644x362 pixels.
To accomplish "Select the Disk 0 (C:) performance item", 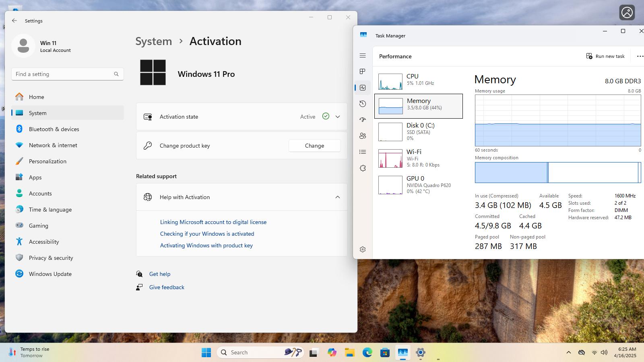I will pos(419,132).
